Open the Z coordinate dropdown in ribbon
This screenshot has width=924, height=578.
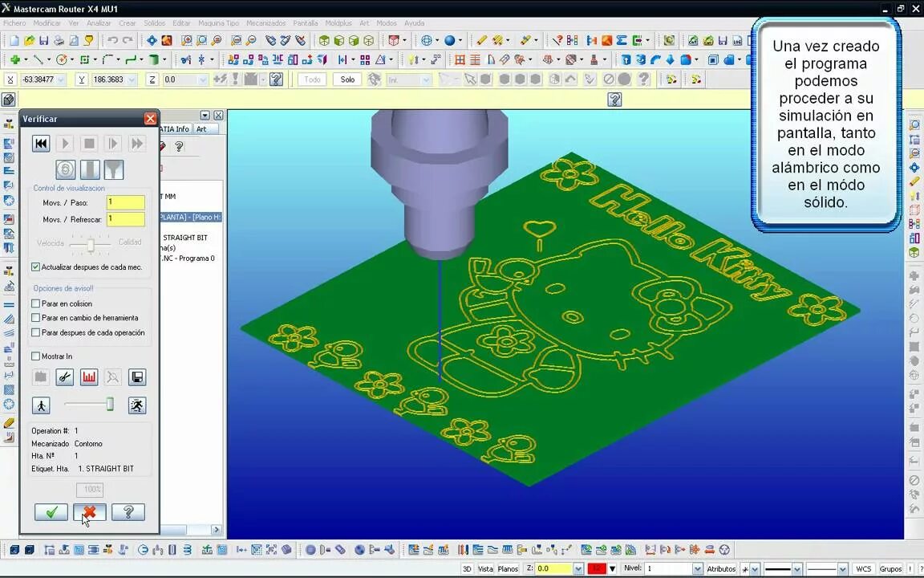pyautogui.click(x=203, y=79)
